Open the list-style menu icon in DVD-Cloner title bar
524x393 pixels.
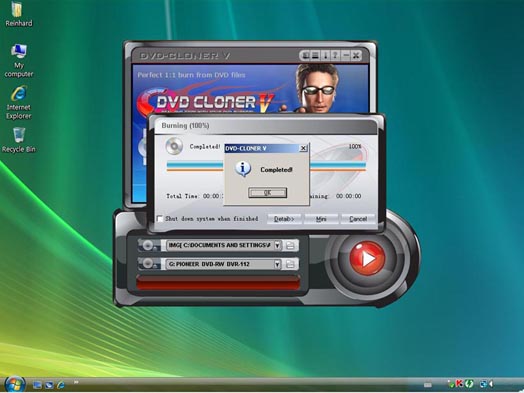[x=315, y=55]
